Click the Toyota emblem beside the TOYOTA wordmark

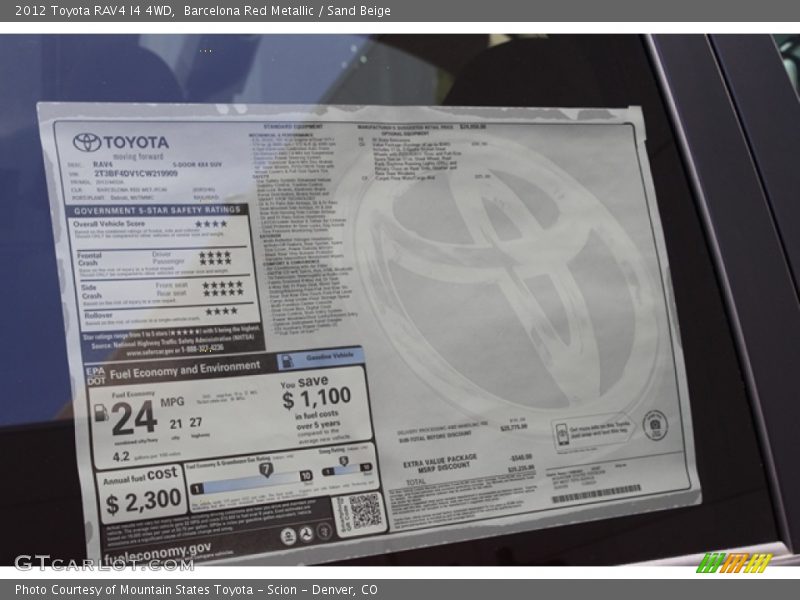pyautogui.click(x=87, y=142)
